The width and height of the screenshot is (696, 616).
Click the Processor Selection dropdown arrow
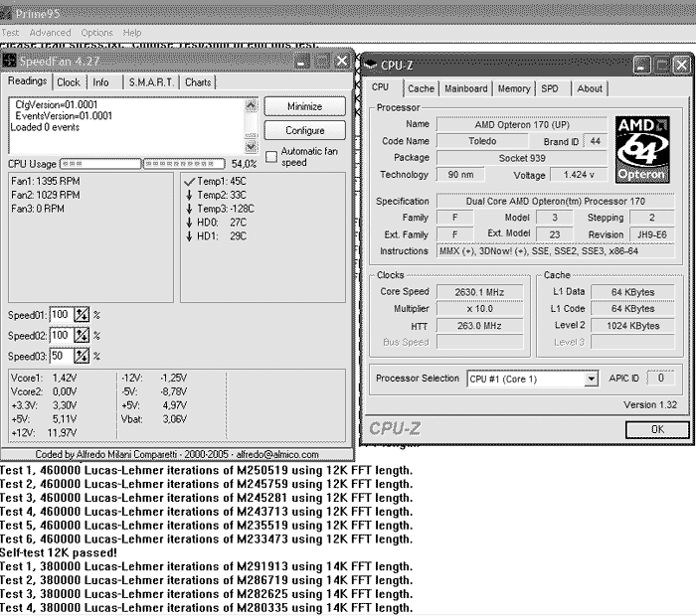coord(591,379)
